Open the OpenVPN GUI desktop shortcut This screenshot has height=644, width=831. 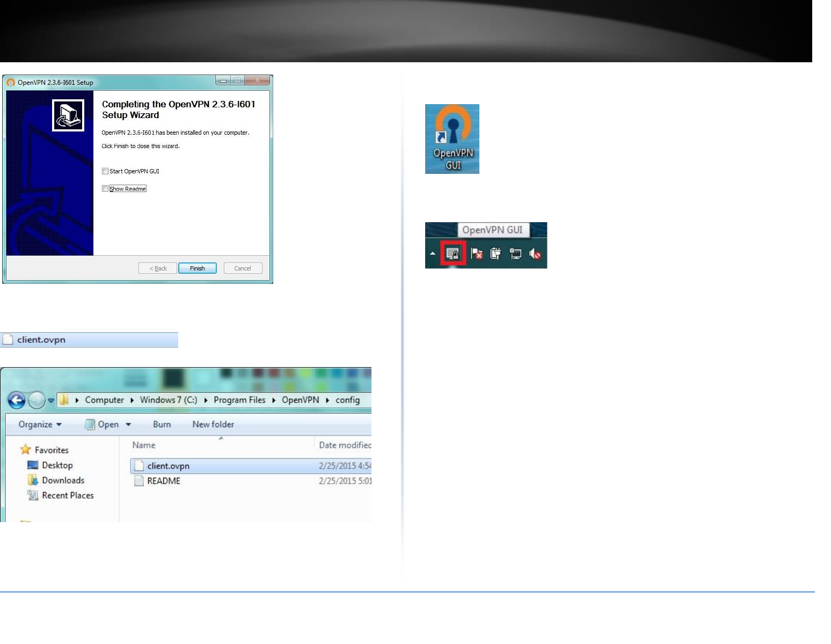(452, 138)
